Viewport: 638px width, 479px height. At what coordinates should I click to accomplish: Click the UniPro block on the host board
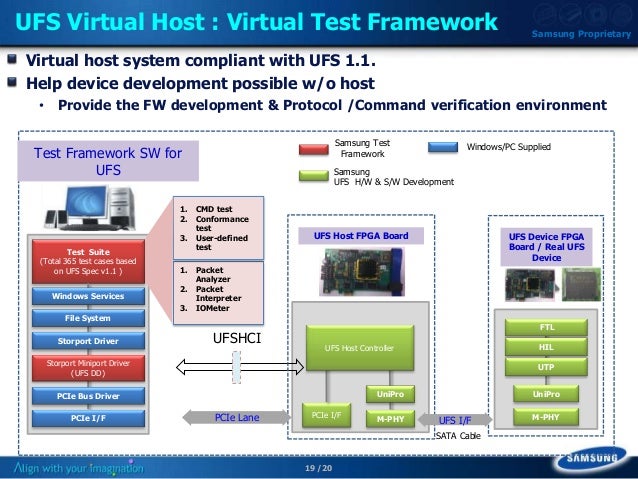point(390,394)
